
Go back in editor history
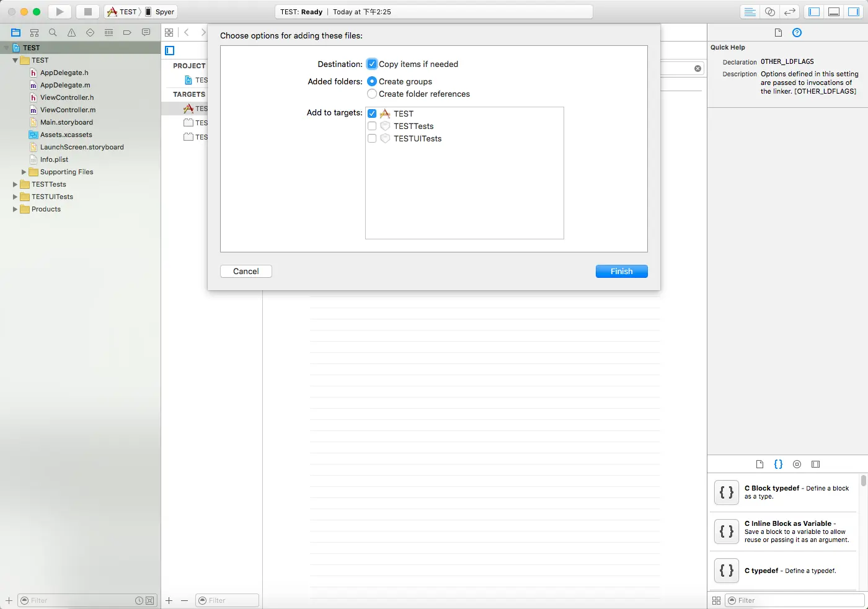point(187,32)
